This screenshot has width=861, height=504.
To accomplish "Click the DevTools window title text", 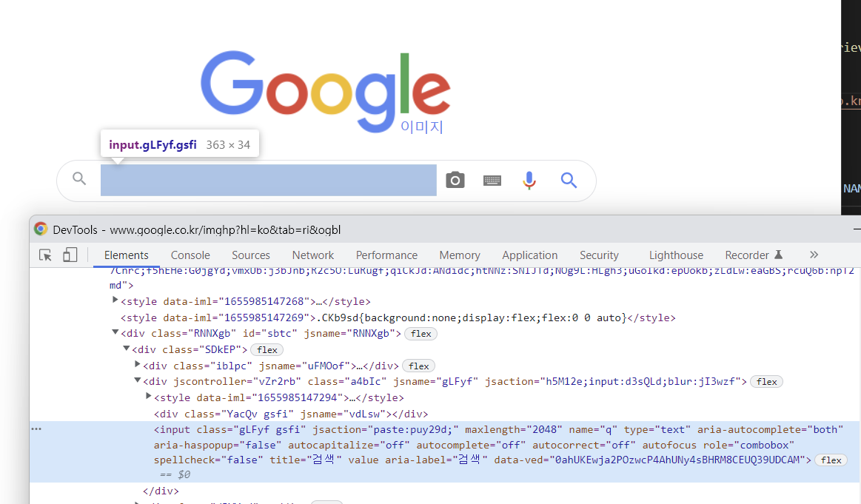I will [197, 230].
